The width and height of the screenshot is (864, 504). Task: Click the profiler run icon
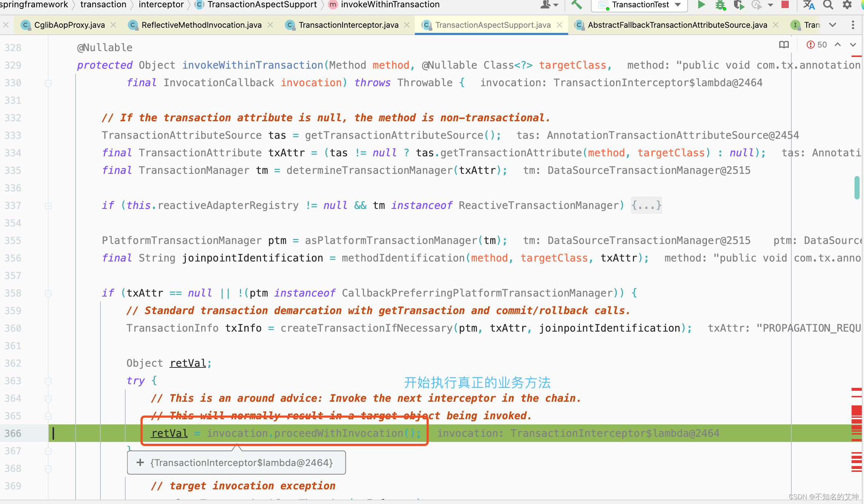tap(757, 5)
